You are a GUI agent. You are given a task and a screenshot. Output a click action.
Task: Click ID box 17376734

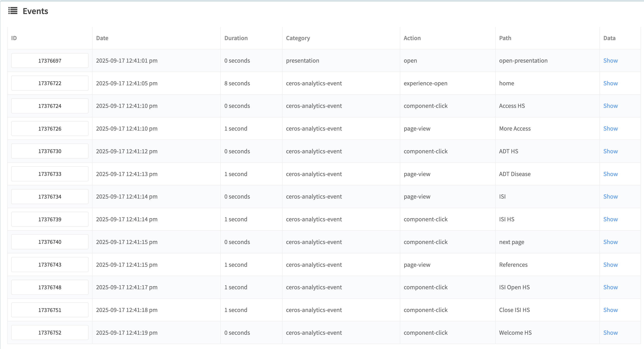(50, 197)
